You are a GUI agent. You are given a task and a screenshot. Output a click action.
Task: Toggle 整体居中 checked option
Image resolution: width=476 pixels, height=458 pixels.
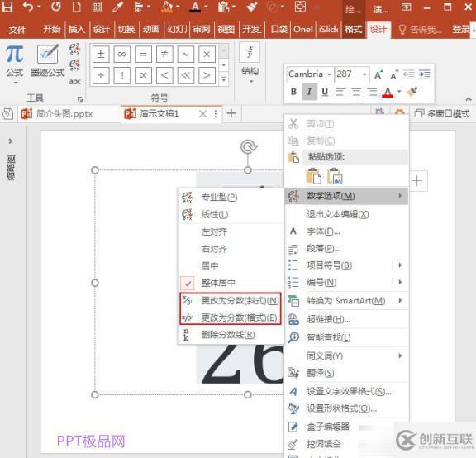click(231, 283)
